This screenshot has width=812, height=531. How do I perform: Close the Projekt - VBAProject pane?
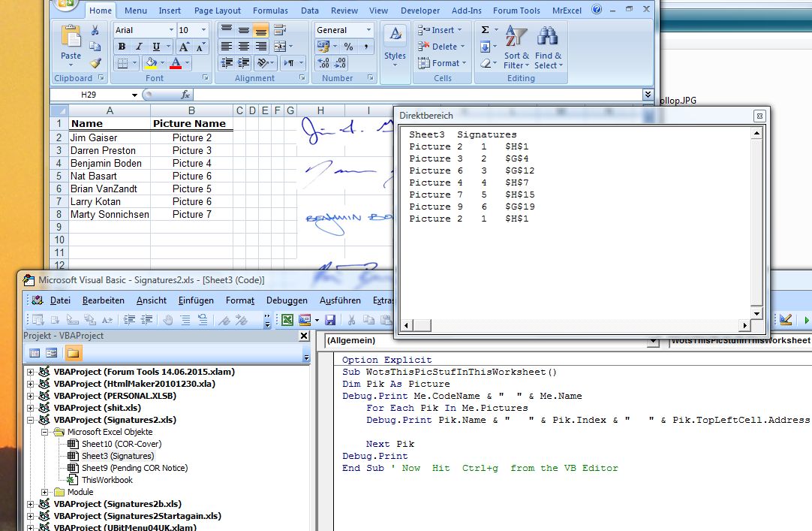tap(304, 336)
